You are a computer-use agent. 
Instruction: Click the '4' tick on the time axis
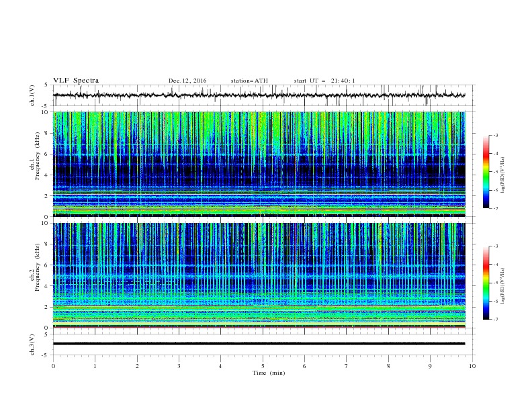pyautogui.click(x=221, y=366)
